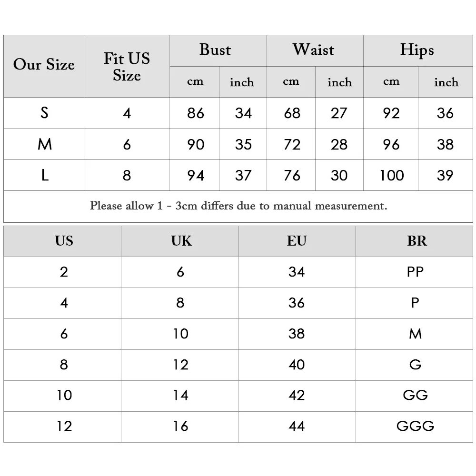Select the UK size 14 cell
The height and width of the screenshot is (476, 476).
pyautogui.click(x=180, y=396)
